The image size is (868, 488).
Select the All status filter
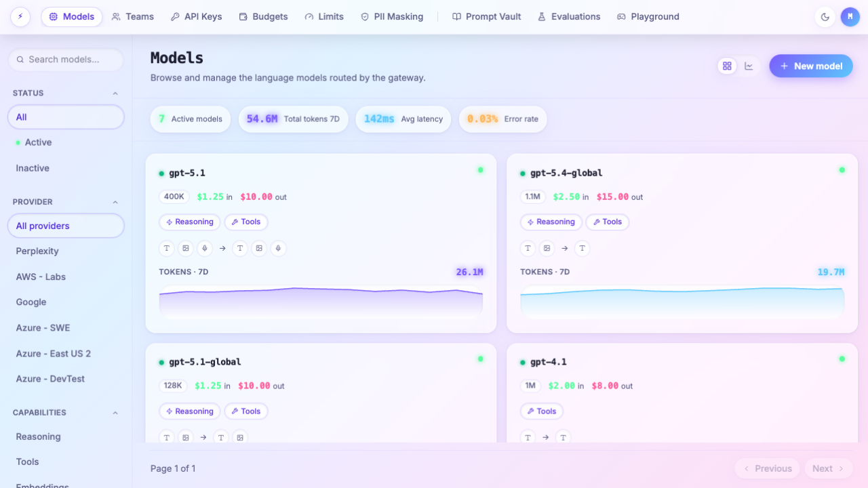coord(66,117)
